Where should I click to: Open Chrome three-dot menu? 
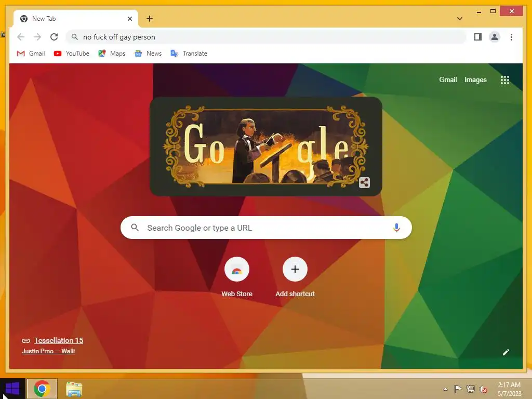[x=511, y=37]
